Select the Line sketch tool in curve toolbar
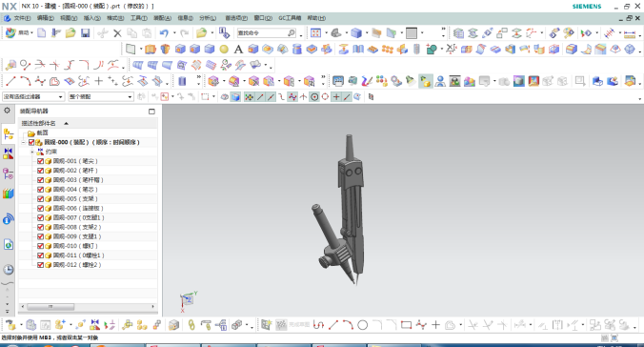644x347 pixels. pos(10,81)
